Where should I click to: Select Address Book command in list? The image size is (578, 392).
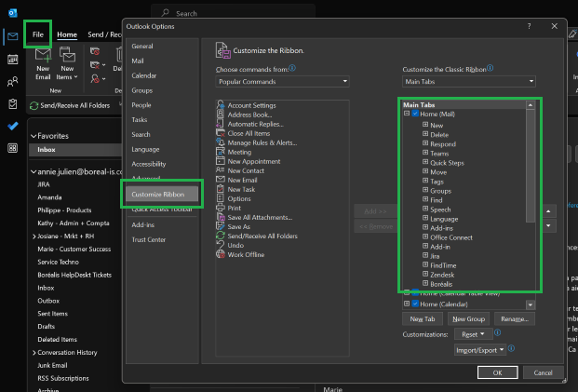249,115
